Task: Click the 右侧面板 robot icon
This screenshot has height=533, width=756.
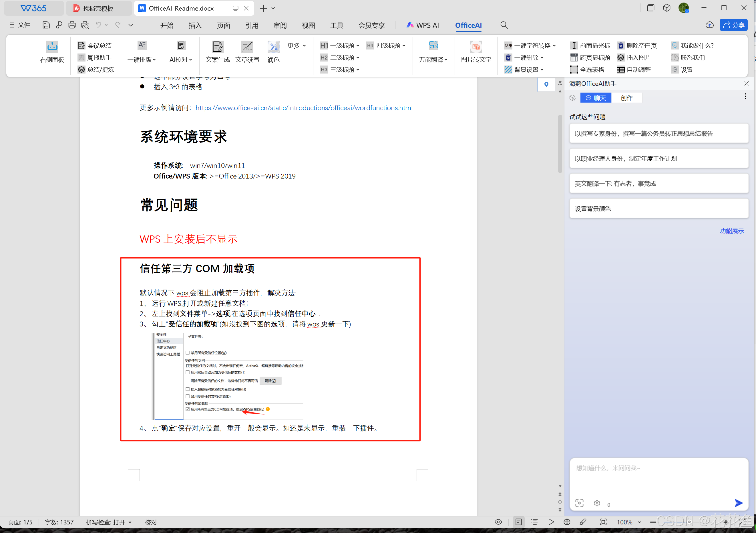Action: [52, 46]
